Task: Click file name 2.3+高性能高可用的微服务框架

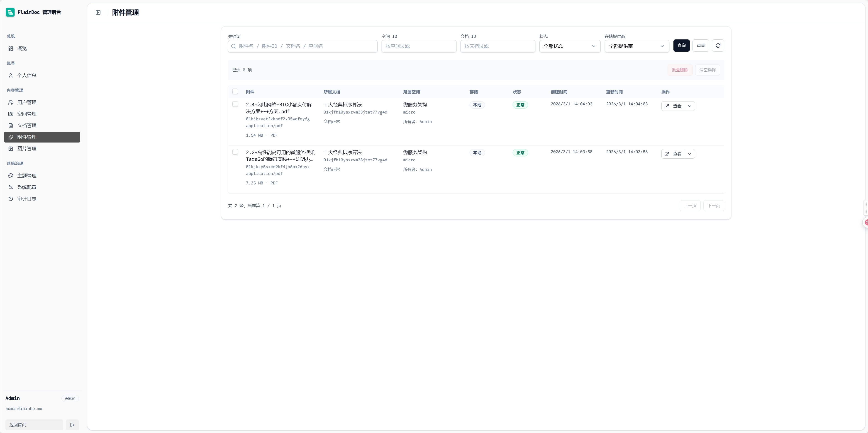Action: pos(280,156)
